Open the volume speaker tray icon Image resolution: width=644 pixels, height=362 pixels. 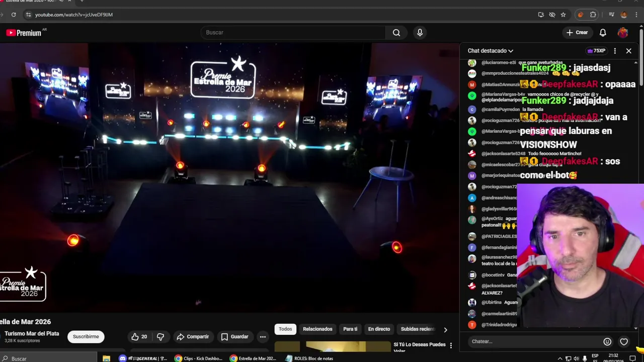coord(576,358)
